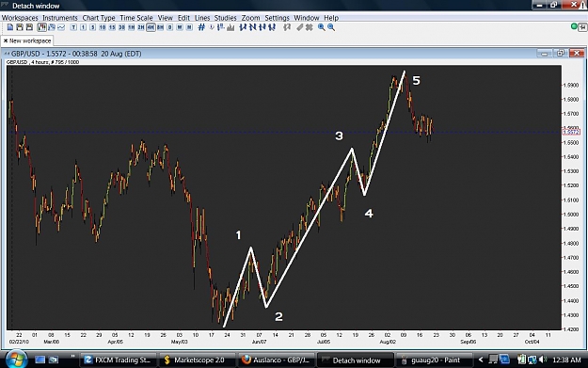
Task: Toggle the chart grid hash icon
Action: point(201,27)
